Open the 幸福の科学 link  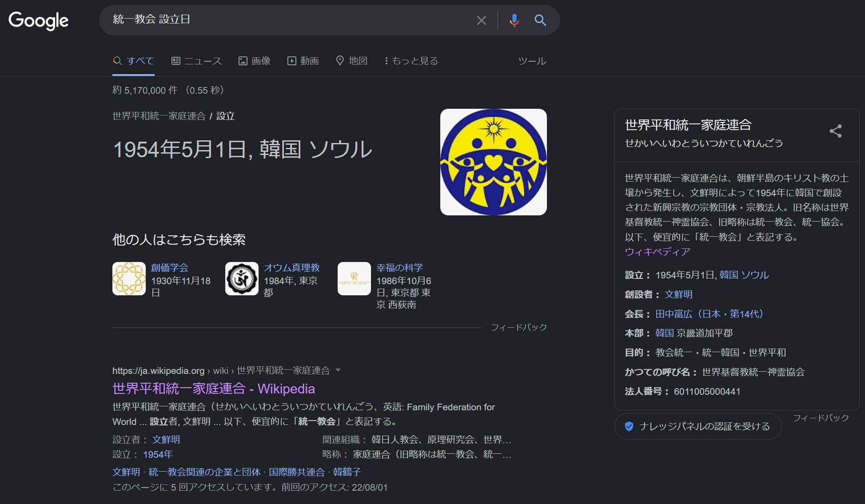pyautogui.click(x=400, y=268)
